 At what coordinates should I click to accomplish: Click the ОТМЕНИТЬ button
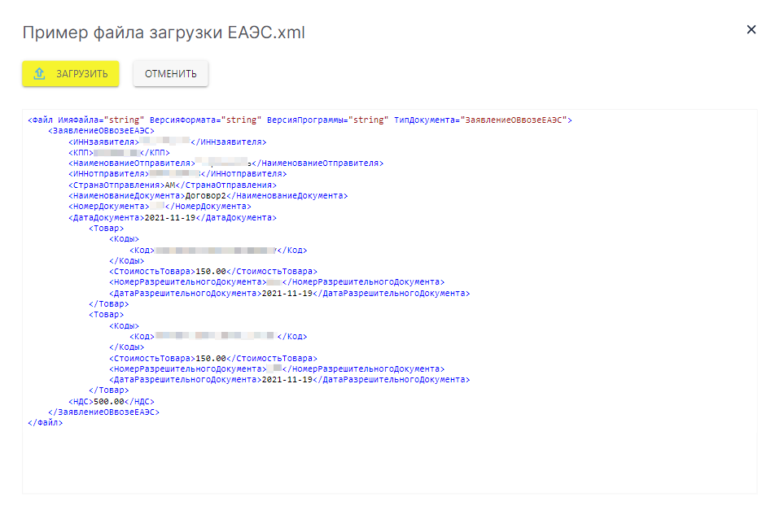click(x=170, y=73)
